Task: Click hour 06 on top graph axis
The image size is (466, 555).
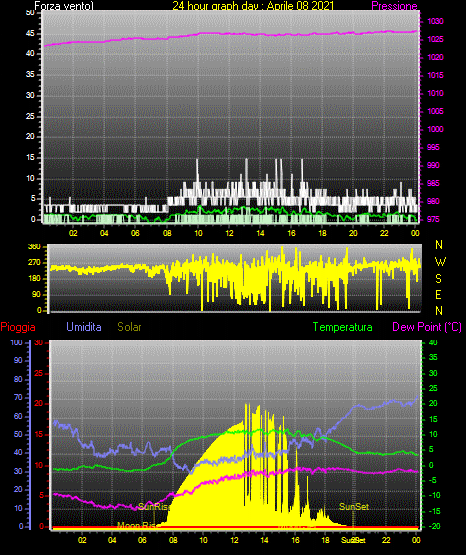Action: tap(135, 233)
